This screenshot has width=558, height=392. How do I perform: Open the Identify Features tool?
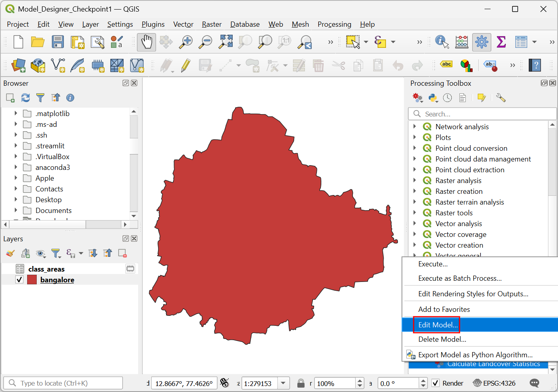441,42
